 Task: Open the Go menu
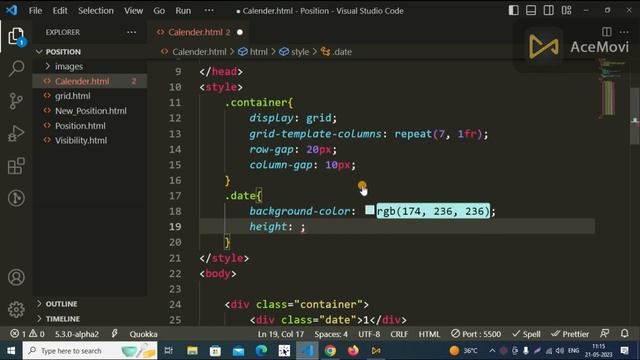[159, 11]
